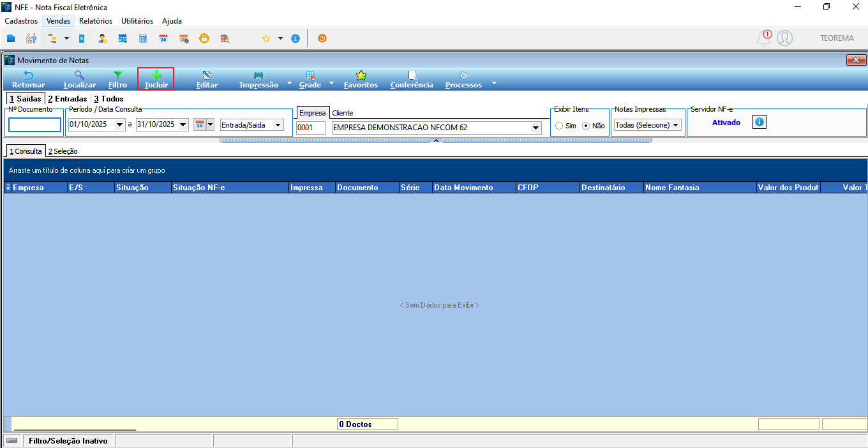Click the period calendar picker icon
The width and height of the screenshot is (868, 448).
tap(199, 125)
